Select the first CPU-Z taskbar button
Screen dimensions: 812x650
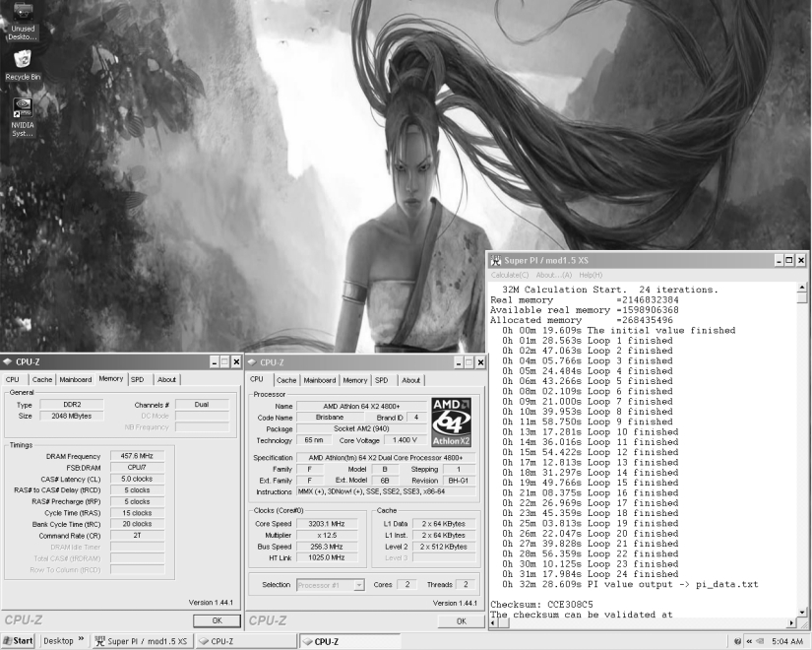246,641
